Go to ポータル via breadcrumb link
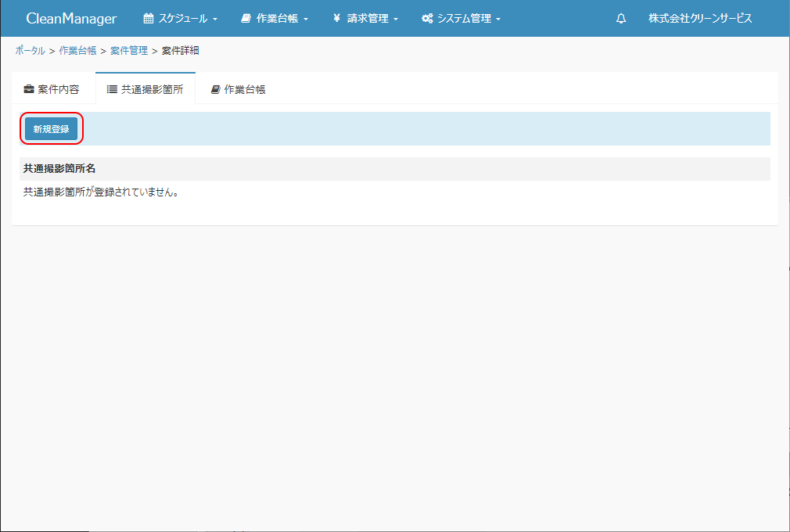 tap(30, 51)
